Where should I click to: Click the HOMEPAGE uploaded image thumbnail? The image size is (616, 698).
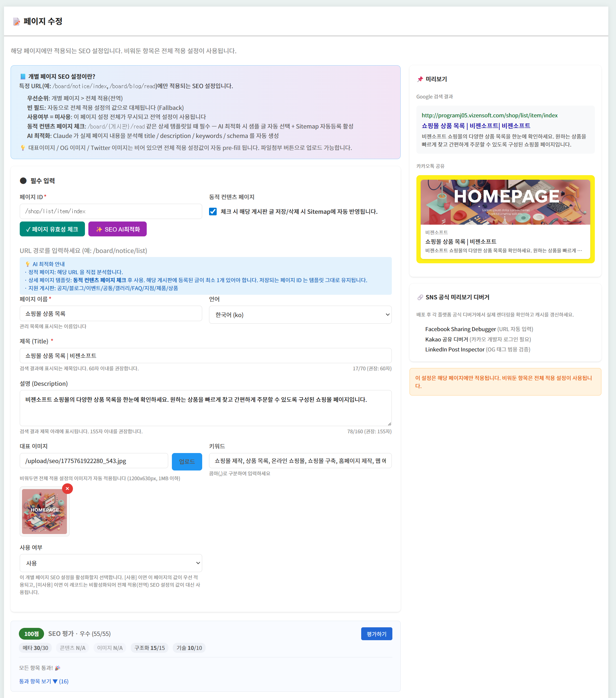pos(44,511)
